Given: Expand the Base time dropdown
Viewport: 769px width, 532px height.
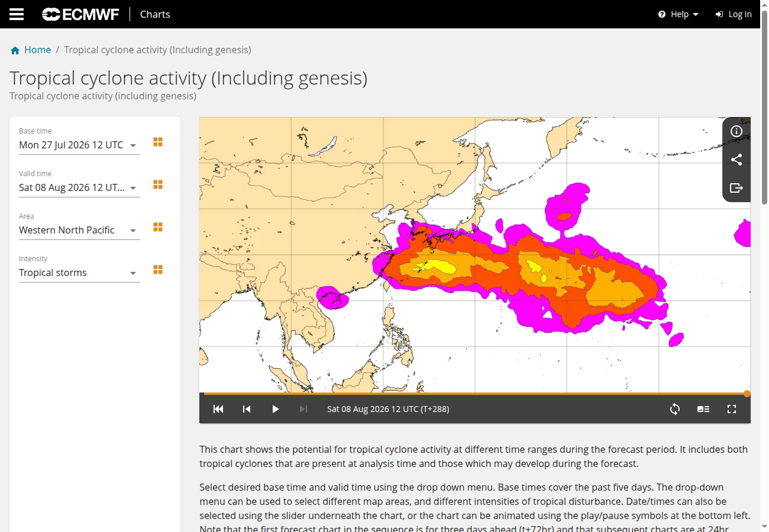Looking at the screenshot, I should 79,145.
